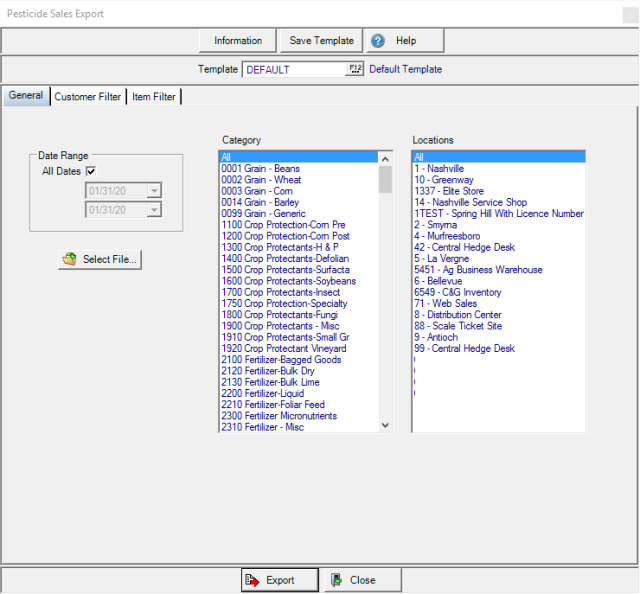Image resolution: width=640 pixels, height=594 pixels.
Task: Open the end date dropdown
Action: coord(153,210)
